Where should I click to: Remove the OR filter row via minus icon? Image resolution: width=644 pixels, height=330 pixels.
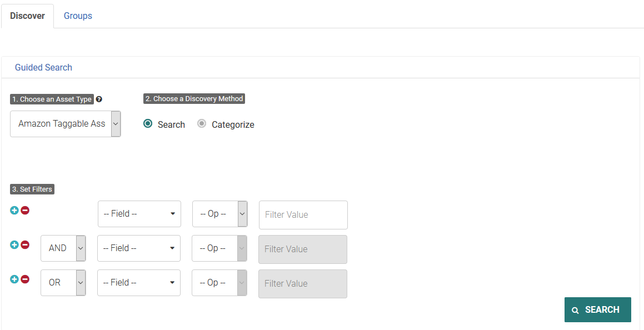25,279
